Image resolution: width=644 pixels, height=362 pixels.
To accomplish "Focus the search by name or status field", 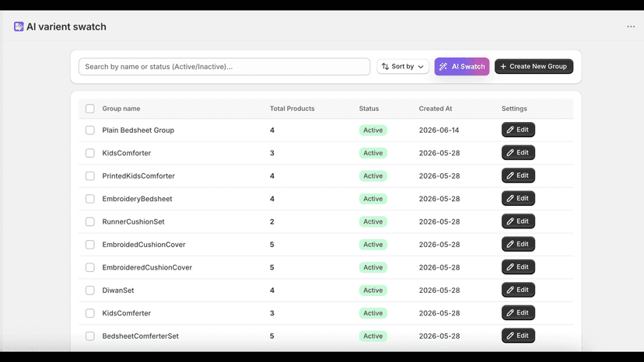I will pos(224,67).
